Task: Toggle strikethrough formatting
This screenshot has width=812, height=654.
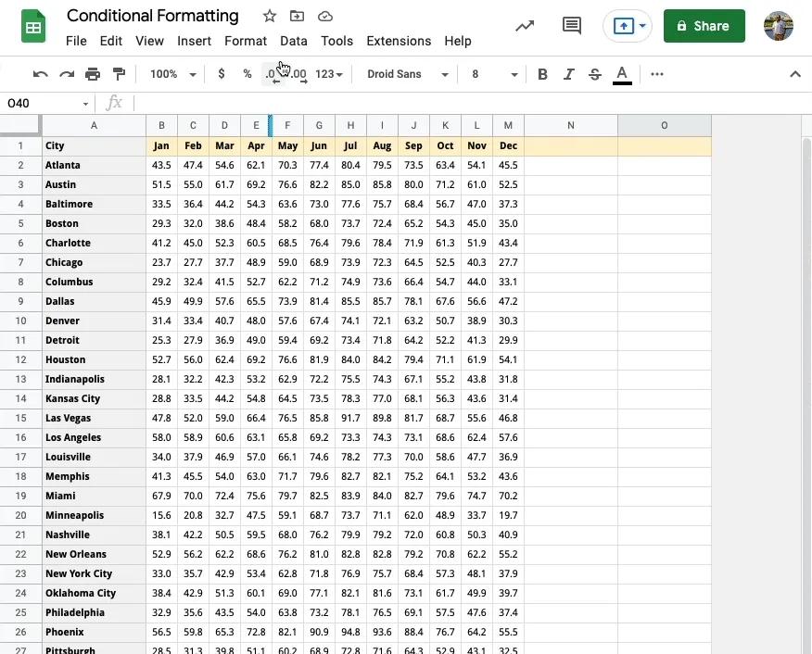Action: point(595,74)
